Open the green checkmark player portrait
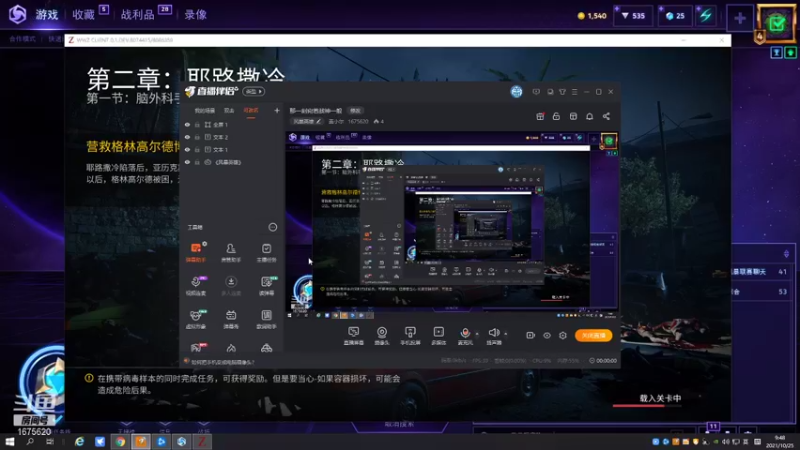This screenshot has width=800, height=450. click(777, 23)
